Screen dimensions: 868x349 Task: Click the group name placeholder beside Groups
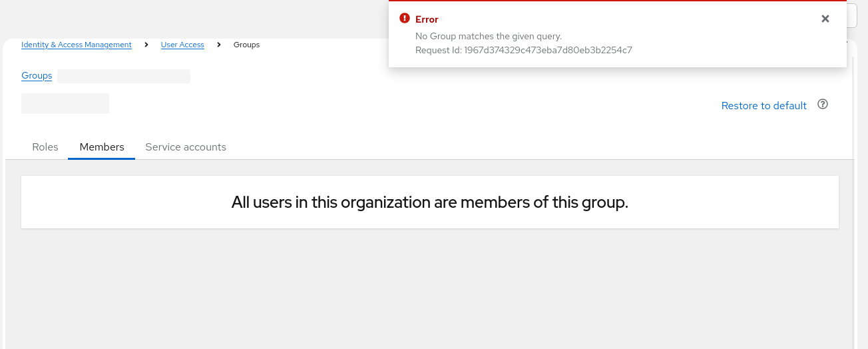[x=124, y=76]
